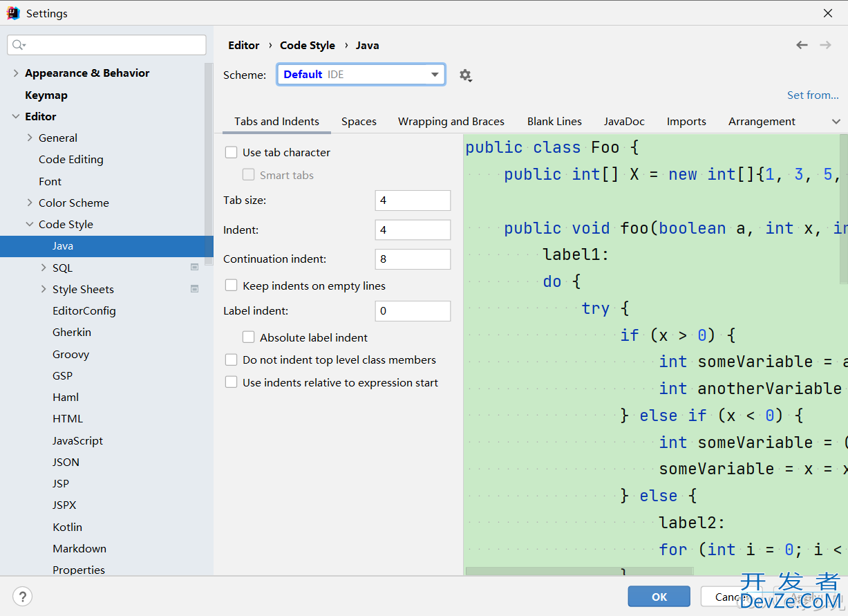
Task: Click the help question mark icon
Action: 23,596
